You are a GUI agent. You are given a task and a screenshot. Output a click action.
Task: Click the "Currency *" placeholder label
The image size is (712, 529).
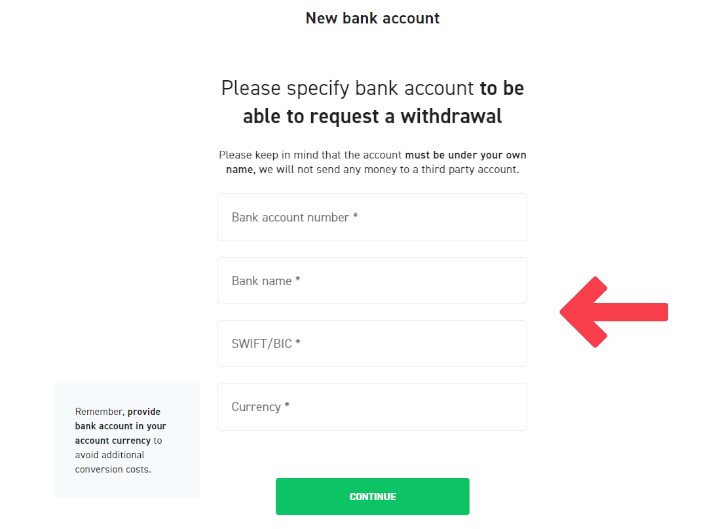pyautogui.click(x=260, y=407)
